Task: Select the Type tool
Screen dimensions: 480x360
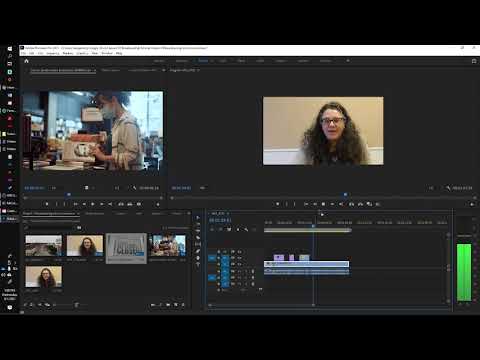Action: (198, 264)
